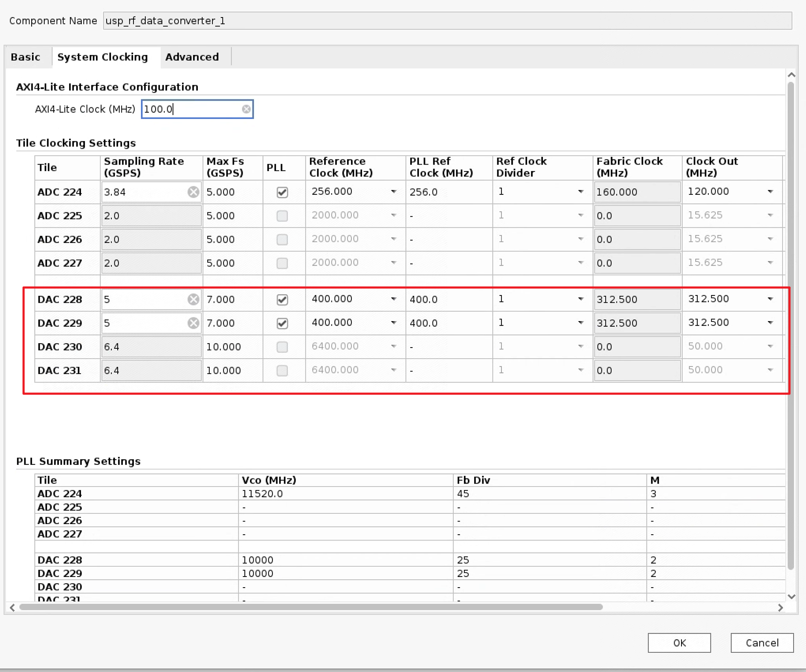Switch to the Basic tab
Image resolution: width=806 pixels, height=672 pixels.
coord(26,57)
